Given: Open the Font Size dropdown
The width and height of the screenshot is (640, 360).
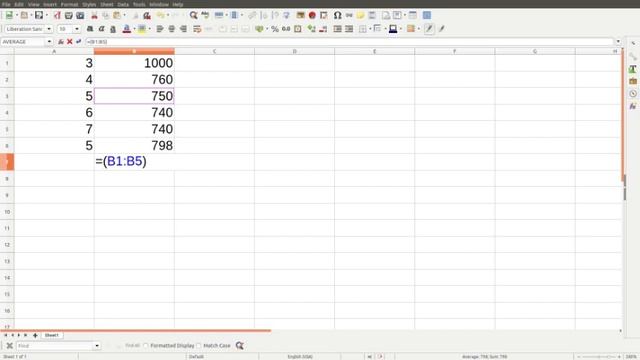Looking at the screenshot, I should click(77, 29).
